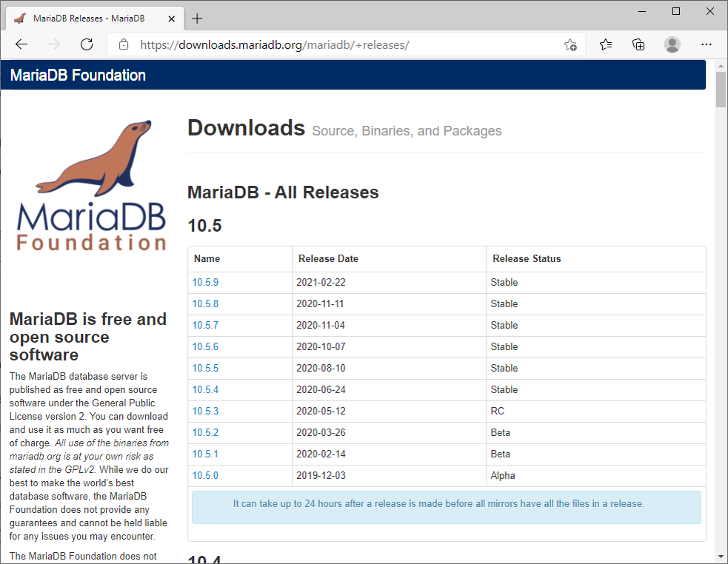This screenshot has width=728, height=564.
Task: Open release 10.5.1 link
Action: (x=205, y=454)
